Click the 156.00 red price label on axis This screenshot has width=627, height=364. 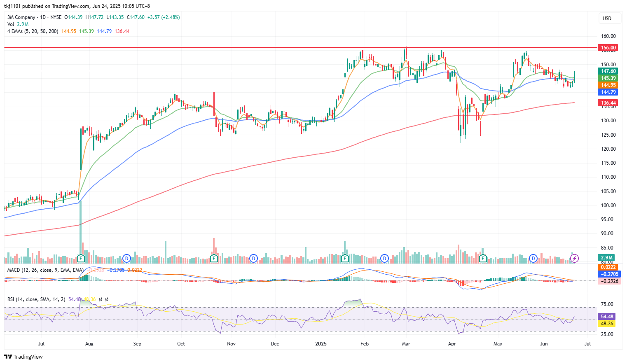[x=608, y=48]
